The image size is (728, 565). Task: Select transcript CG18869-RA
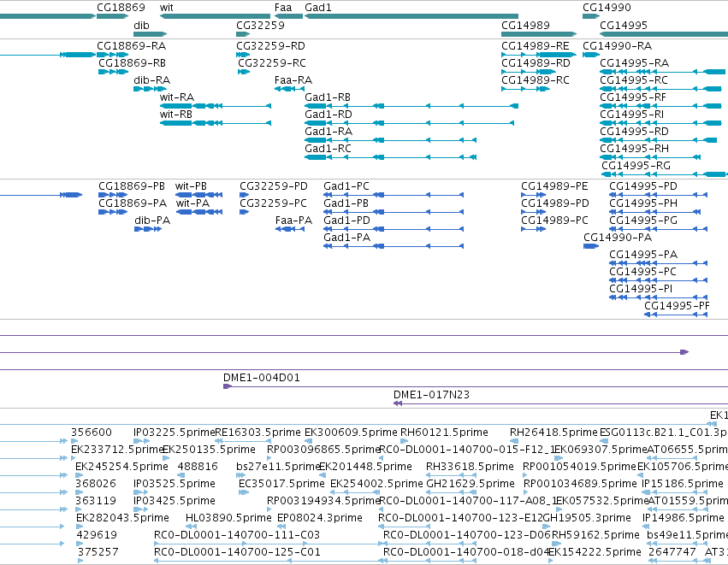(x=132, y=46)
